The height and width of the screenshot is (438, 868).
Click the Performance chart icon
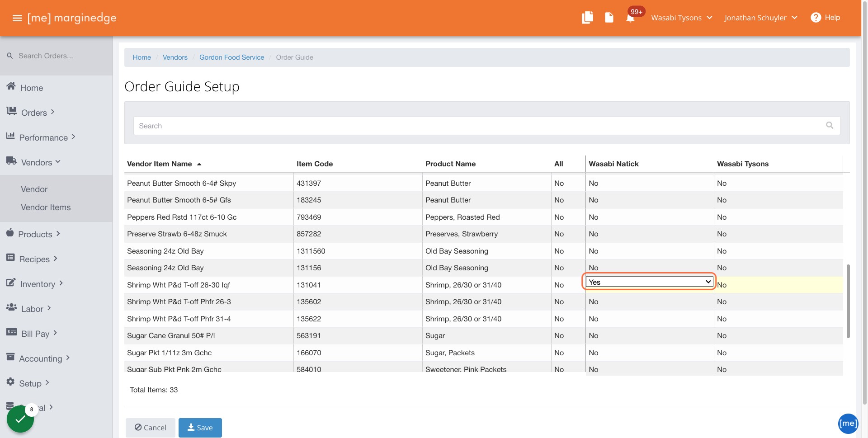10,136
